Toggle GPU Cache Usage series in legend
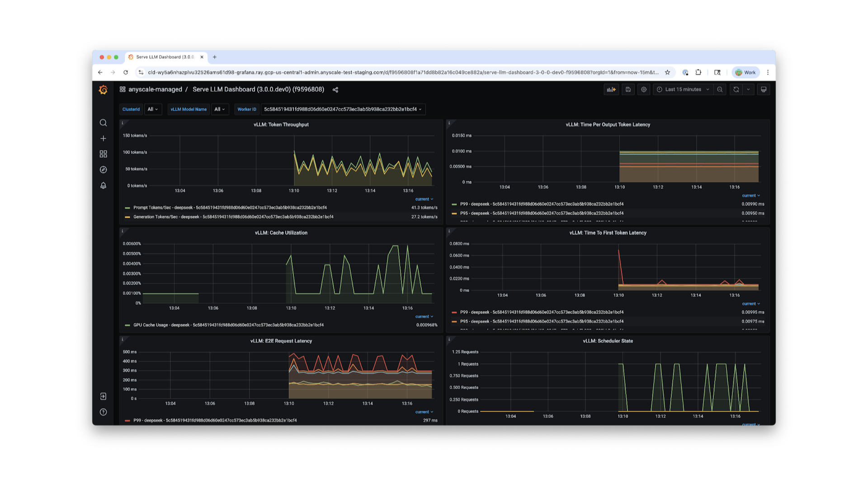 (x=228, y=325)
